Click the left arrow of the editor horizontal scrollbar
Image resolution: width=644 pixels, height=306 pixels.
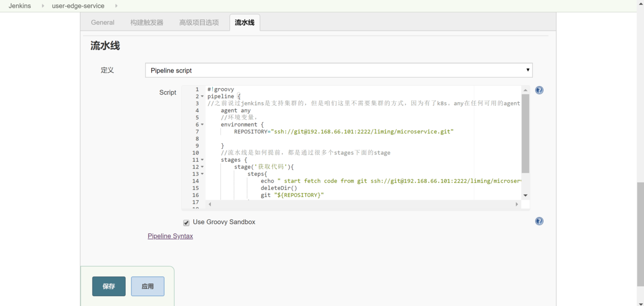(x=209, y=204)
